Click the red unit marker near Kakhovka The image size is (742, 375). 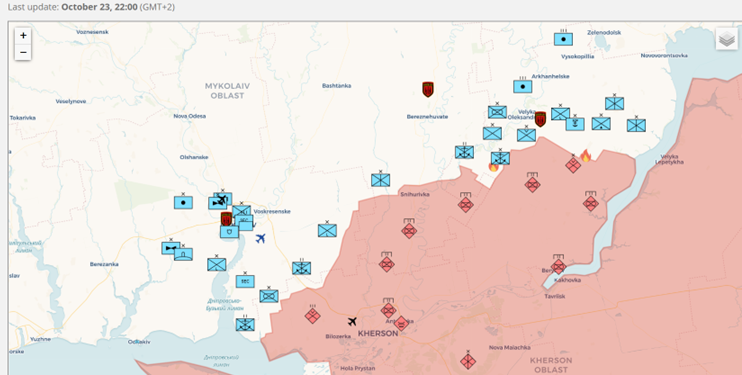click(x=558, y=265)
